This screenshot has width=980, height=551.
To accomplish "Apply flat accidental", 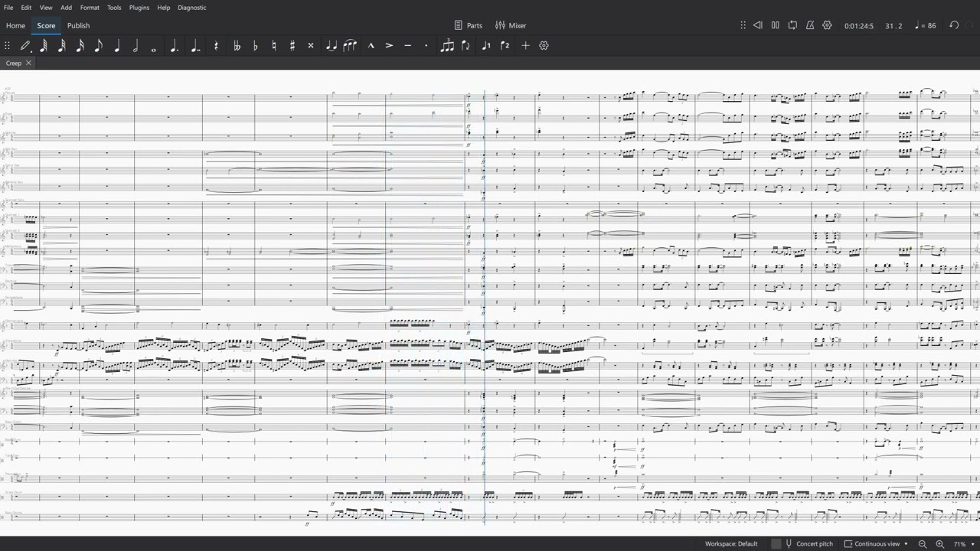I will [255, 46].
